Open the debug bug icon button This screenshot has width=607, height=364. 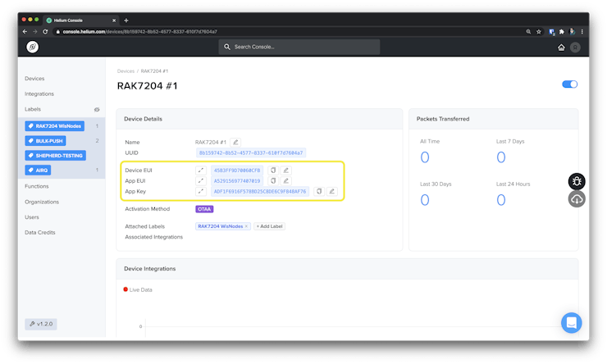577,181
